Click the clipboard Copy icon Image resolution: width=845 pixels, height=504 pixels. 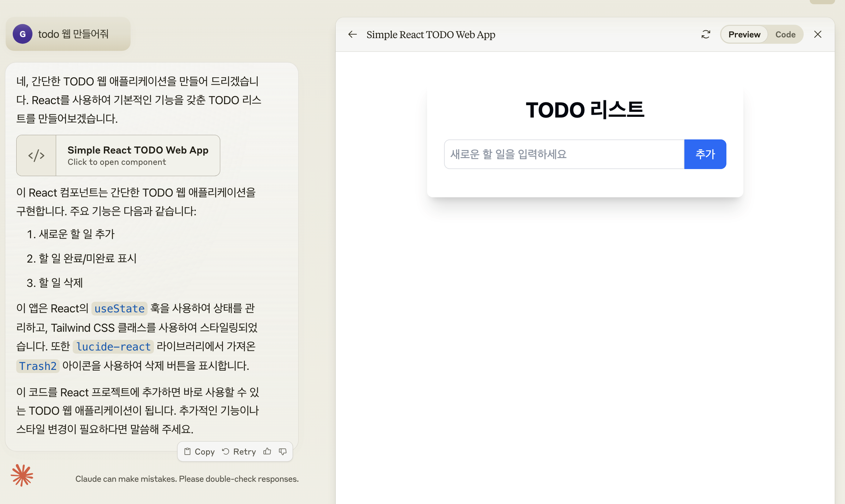(187, 451)
